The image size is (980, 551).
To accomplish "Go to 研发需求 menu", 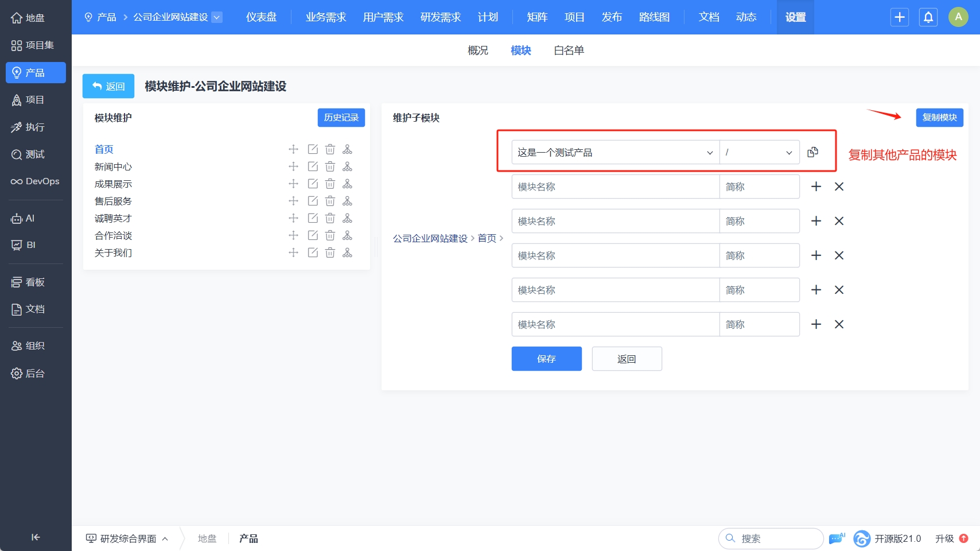I will coord(441,17).
